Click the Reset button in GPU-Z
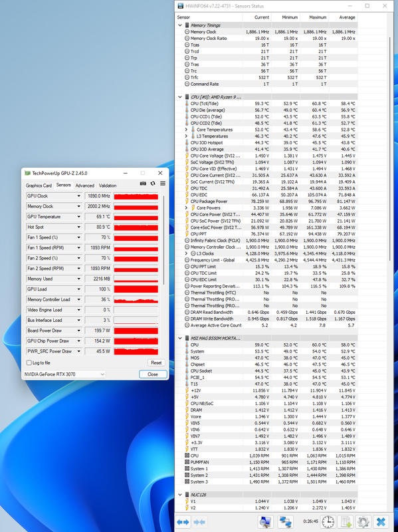The height and width of the screenshot is (532, 398). 156,362
